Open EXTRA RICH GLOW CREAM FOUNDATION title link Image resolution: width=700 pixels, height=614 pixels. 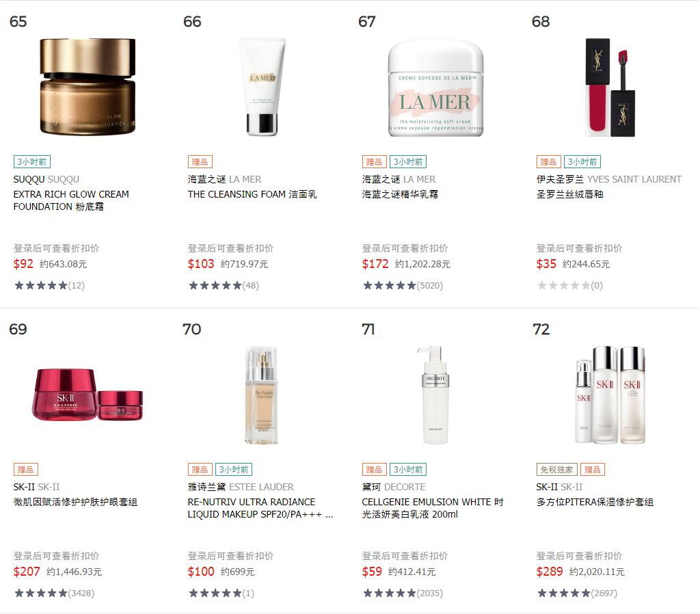point(71,200)
